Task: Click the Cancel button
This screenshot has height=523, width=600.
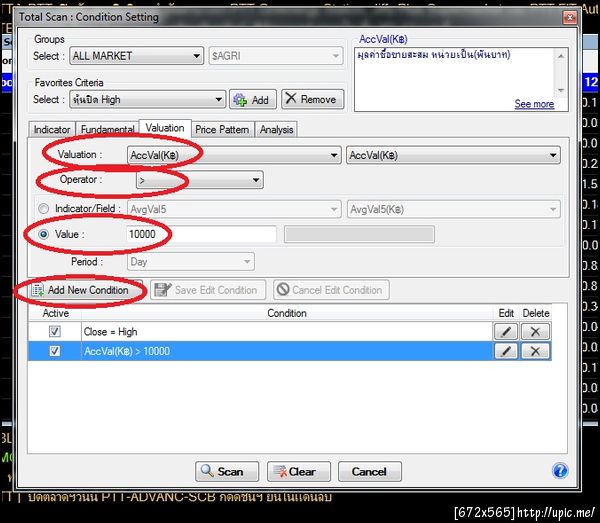Action: (x=370, y=471)
